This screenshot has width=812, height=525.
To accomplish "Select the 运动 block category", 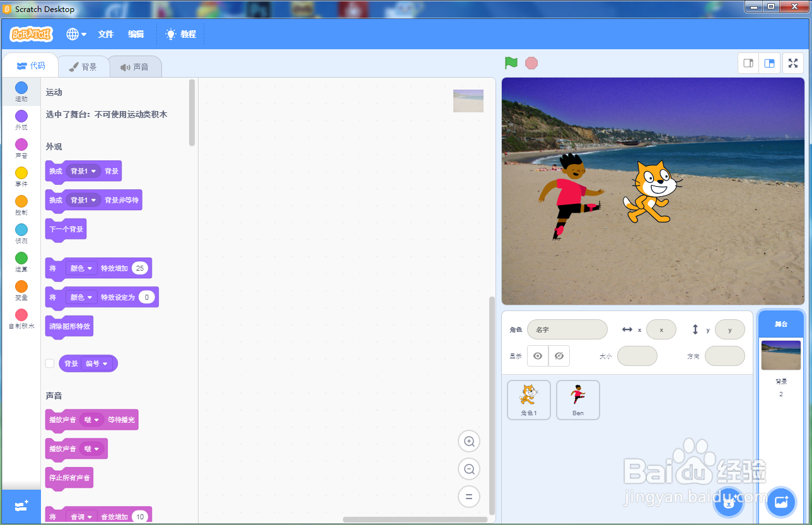I will (21, 91).
